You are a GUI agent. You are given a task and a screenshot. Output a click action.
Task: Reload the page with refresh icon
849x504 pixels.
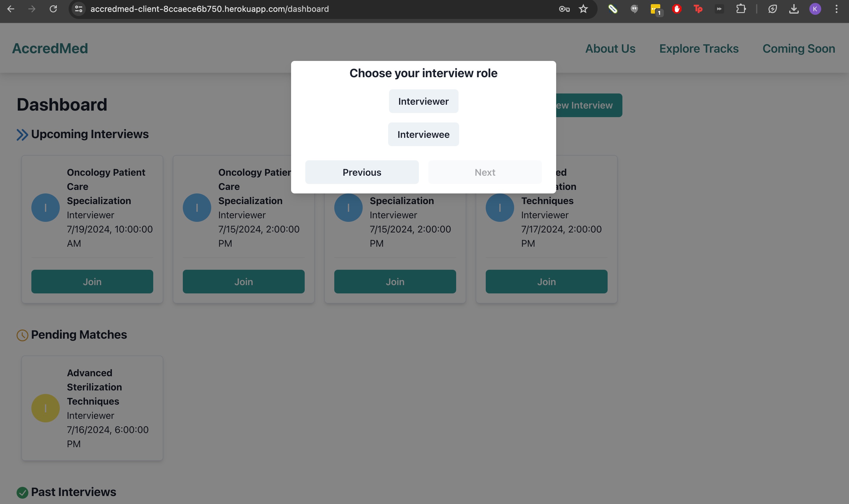pyautogui.click(x=53, y=9)
